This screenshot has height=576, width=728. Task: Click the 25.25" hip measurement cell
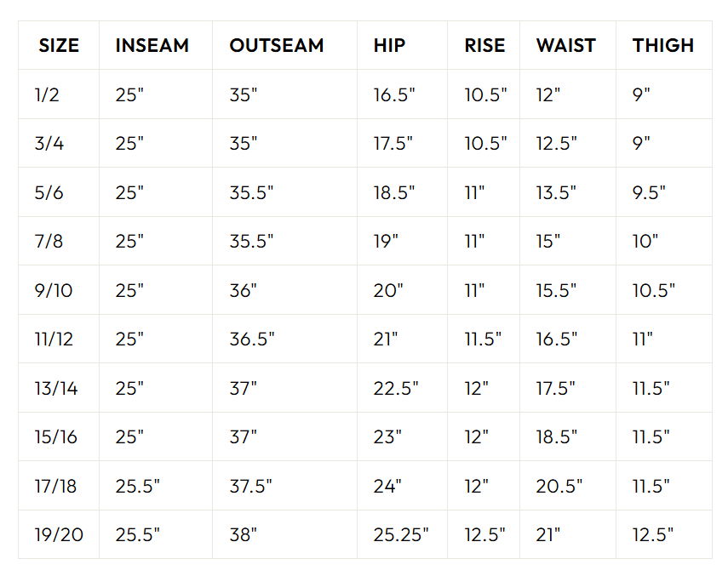coord(401,535)
